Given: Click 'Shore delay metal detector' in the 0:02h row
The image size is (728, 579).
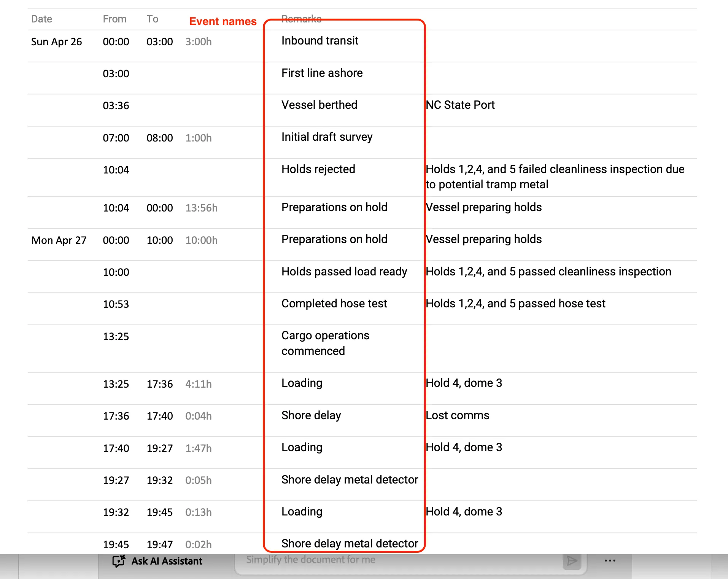Looking at the screenshot, I should [x=350, y=544].
